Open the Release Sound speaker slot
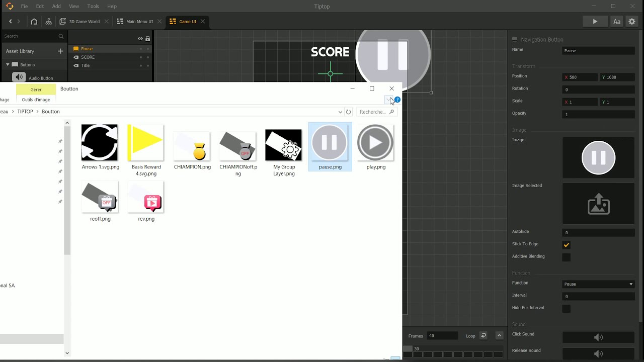 (x=598, y=354)
